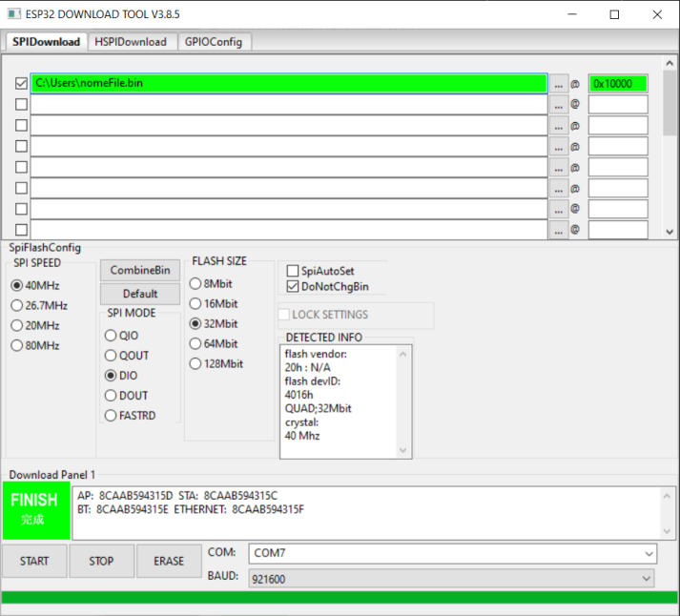Click the CombineBin button
Image resolution: width=680 pixels, height=616 pixels.
click(140, 270)
